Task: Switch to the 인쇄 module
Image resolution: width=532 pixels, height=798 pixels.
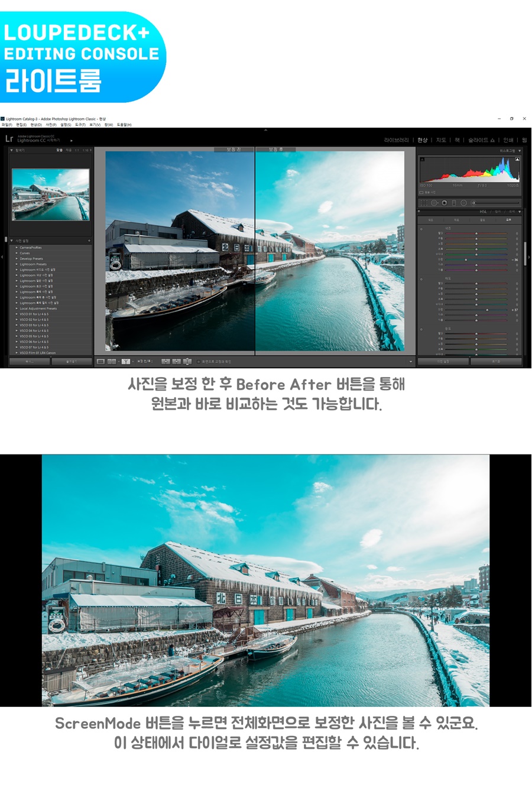Action: coord(508,140)
